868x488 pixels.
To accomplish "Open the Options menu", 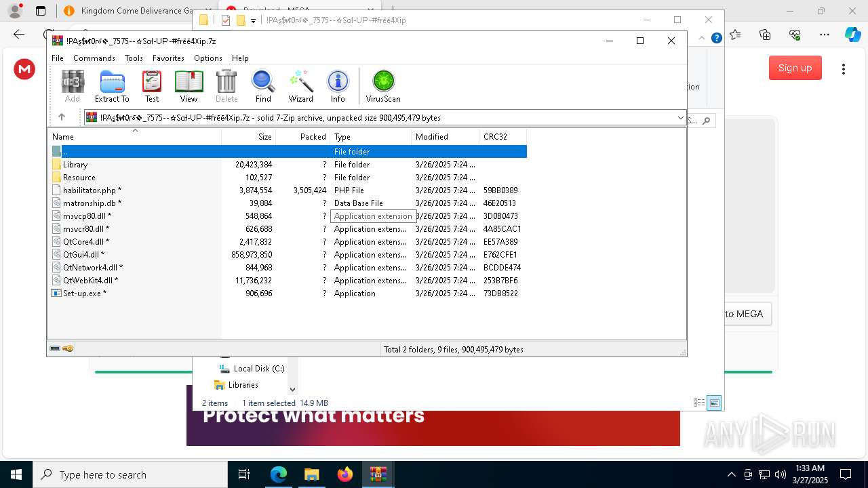I will pyautogui.click(x=208, y=58).
